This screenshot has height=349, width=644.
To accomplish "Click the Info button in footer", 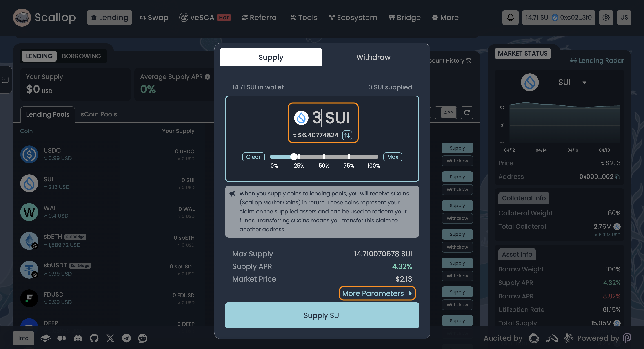I will pyautogui.click(x=23, y=338).
